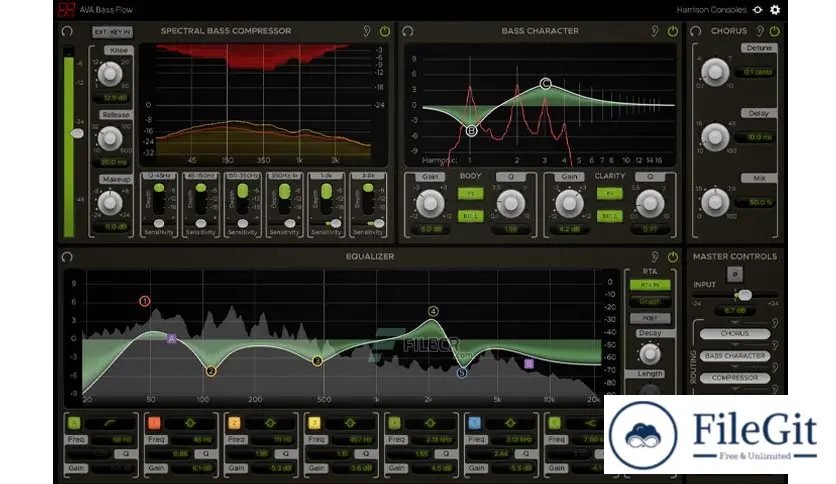Toggle orange EQ band 1 enable button

click(154, 423)
